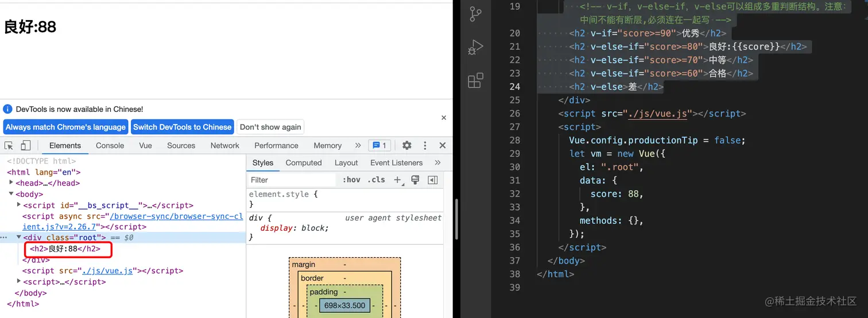Expand the last collapsed script node
Image resolution: width=868 pixels, height=318 pixels.
[19, 281]
